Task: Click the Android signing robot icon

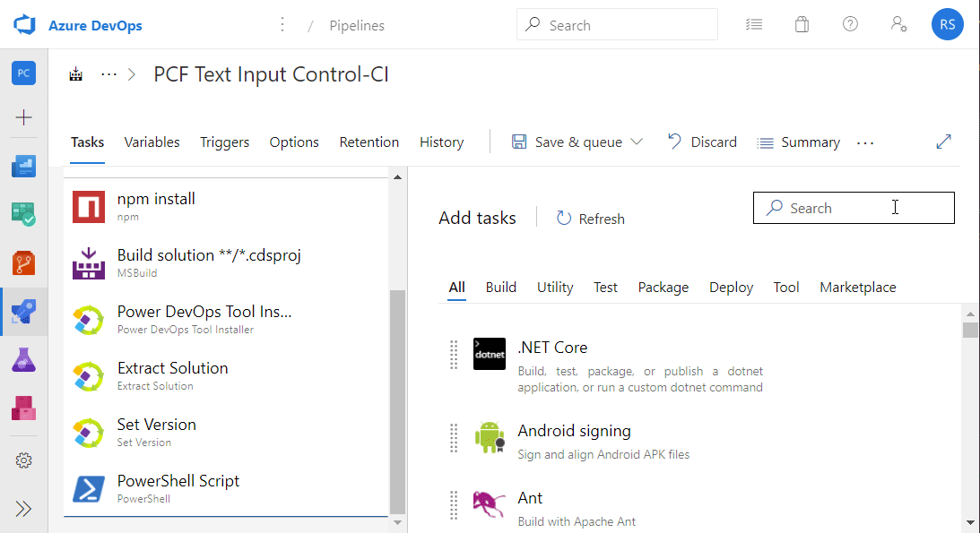Action: 490,437
